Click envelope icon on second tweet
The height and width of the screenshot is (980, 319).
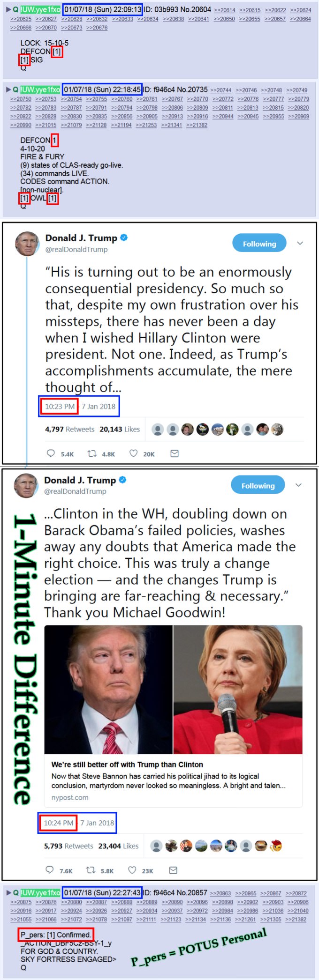point(173,870)
